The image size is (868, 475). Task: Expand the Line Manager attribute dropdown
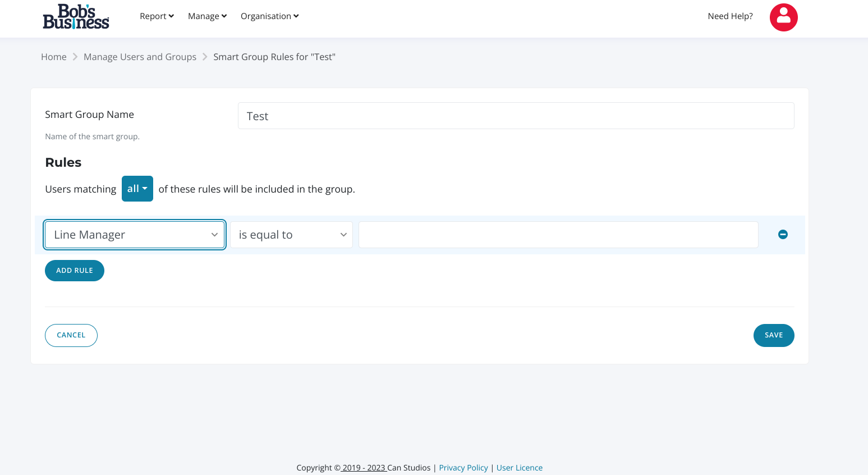[x=135, y=235]
